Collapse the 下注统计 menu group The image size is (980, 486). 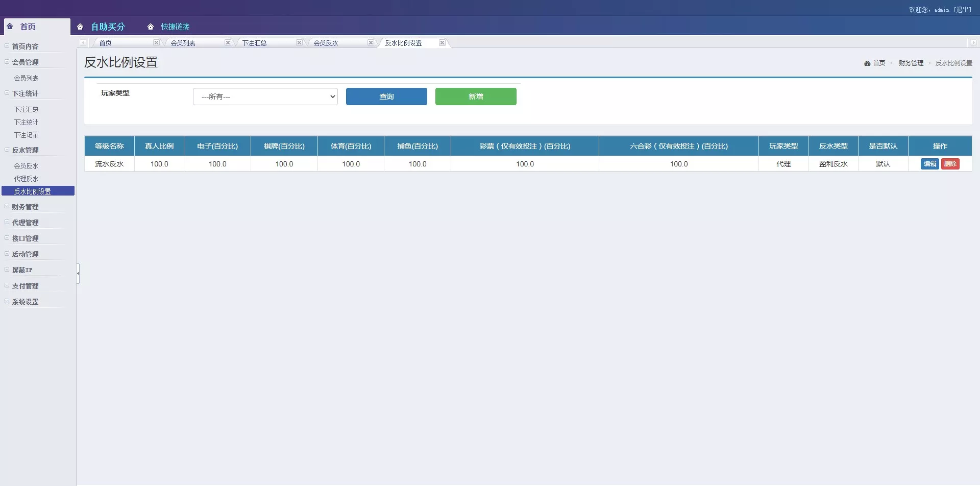pos(25,93)
